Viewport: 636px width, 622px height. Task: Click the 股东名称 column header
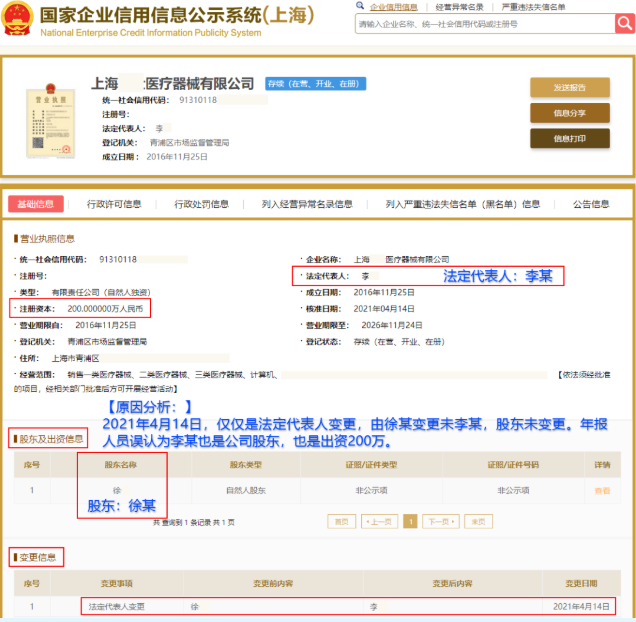coord(120,465)
